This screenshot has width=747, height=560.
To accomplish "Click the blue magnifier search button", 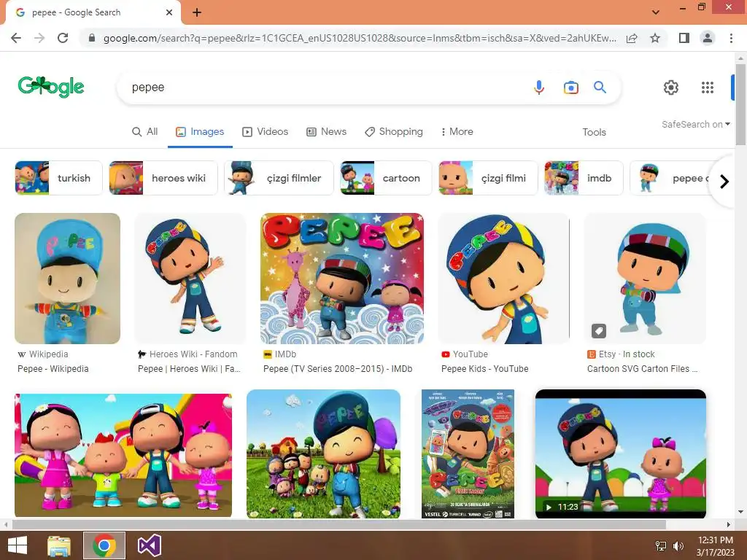I will pos(600,87).
